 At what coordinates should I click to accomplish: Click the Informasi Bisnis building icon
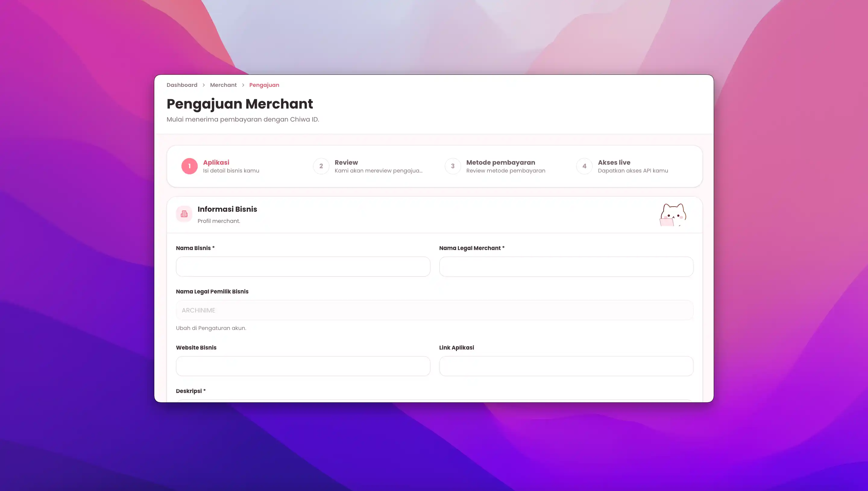click(x=184, y=214)
